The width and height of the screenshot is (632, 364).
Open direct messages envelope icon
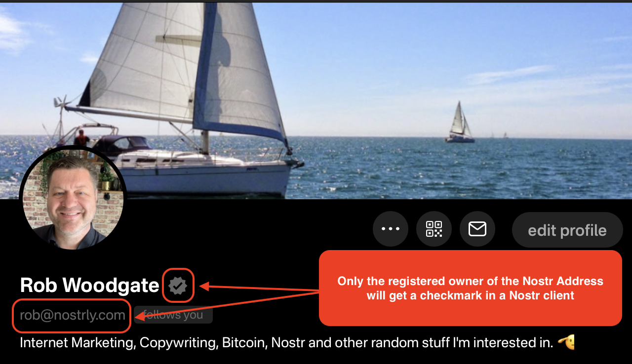click(477, 229)
